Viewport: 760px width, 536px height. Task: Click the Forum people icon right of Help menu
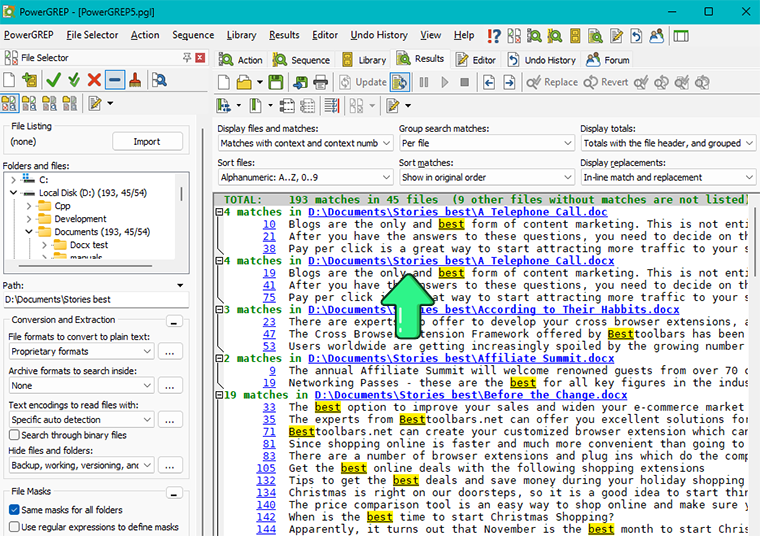tap(656, 36)
